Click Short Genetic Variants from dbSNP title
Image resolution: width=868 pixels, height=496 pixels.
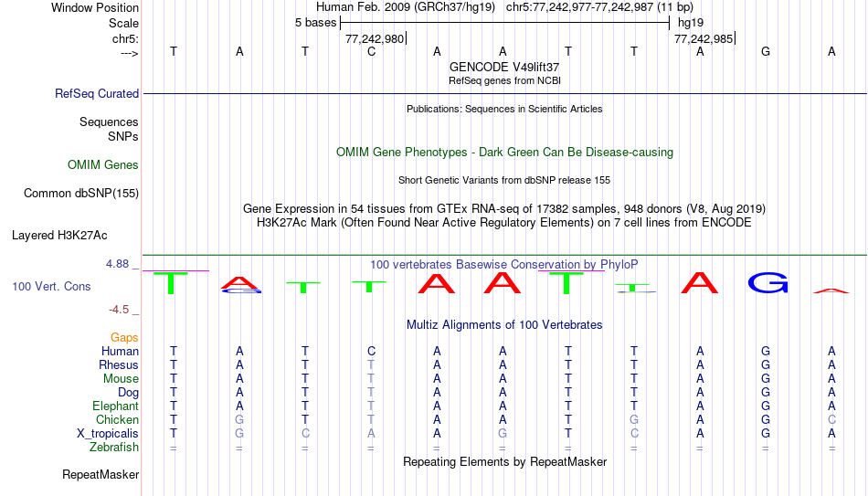pyautogui.click(x=504, y=181)
